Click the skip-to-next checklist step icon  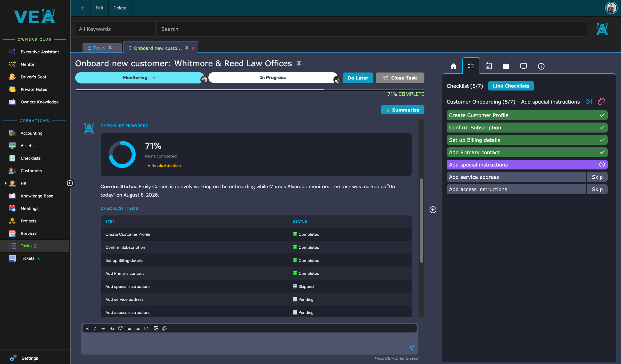[589, 102]
